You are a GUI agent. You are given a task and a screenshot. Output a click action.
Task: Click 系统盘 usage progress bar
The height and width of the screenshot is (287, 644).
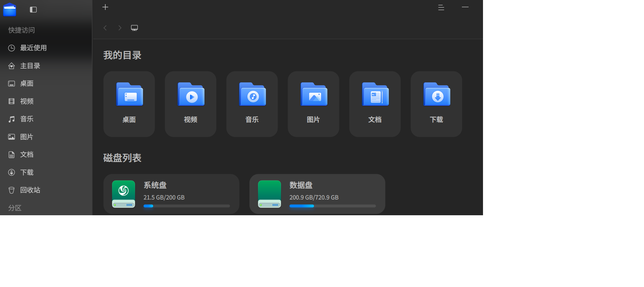click(x=187, y=206)
